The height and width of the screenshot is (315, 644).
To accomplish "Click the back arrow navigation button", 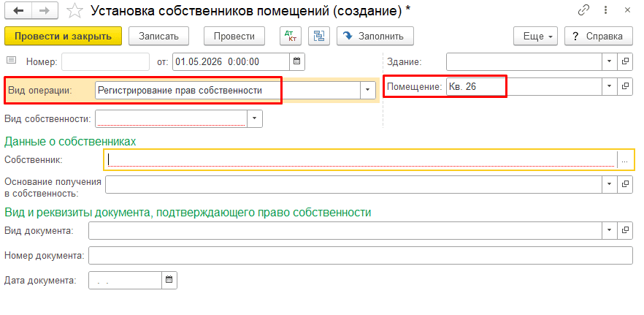I will coord(18,11).
